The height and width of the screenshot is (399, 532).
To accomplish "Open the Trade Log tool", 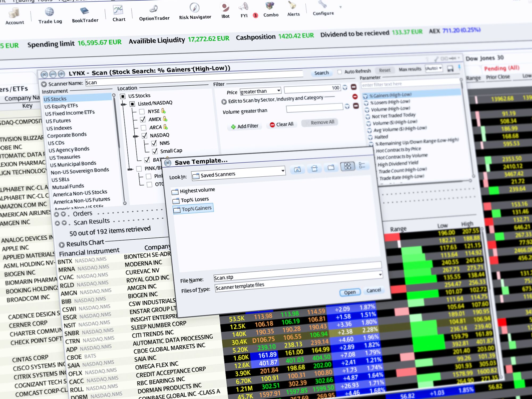I will [x=50, y=15].
